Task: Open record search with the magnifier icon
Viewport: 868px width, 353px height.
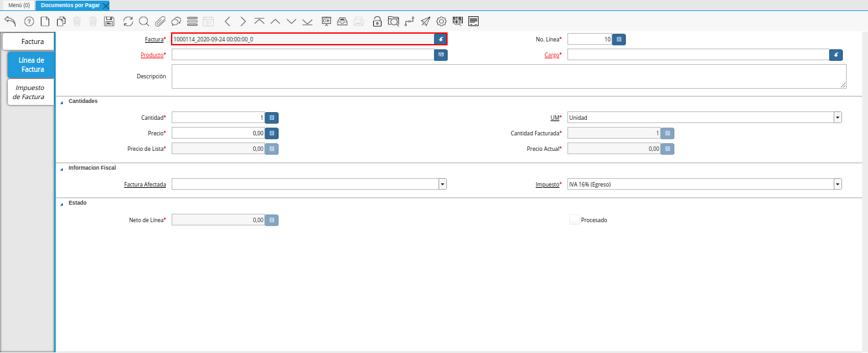Action: [144, 21]
